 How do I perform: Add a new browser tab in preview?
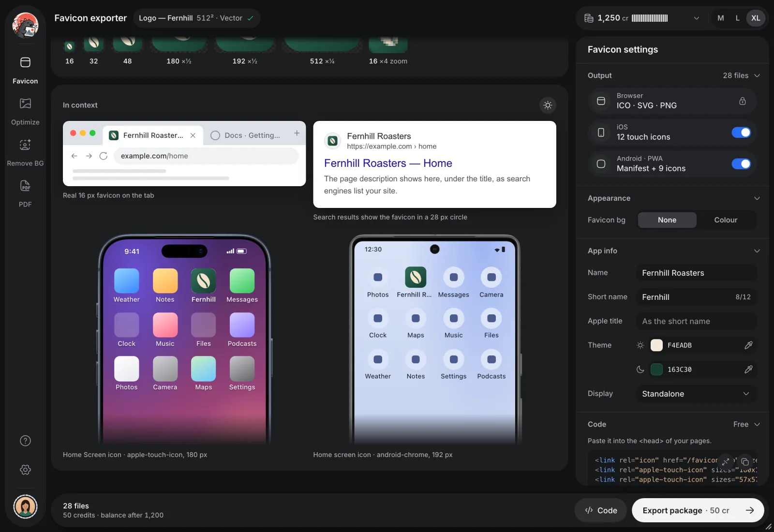[x=297, y=133]
